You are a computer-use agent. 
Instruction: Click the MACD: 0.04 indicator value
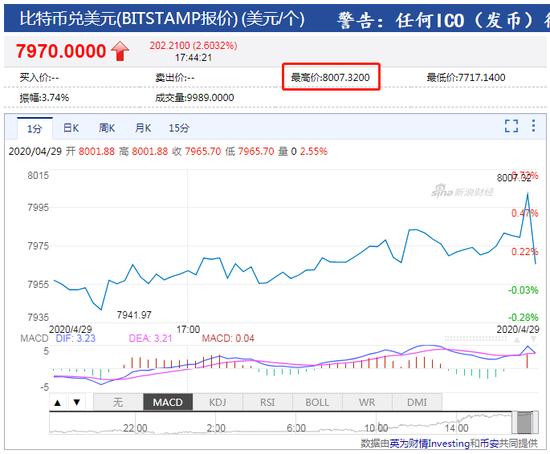[228, 338]
